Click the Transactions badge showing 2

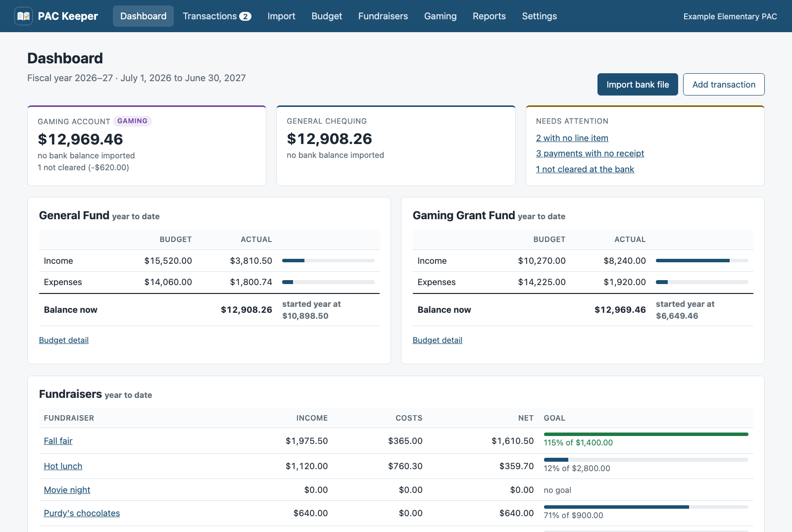[245, 16]
